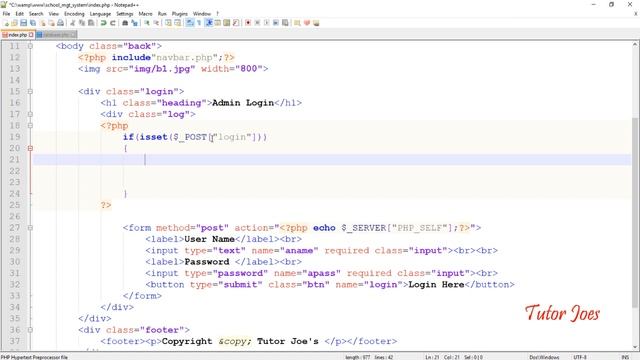Print the document using the toolbar icon
The width and height of the screenshot is (640, 360).
tap(60, 23)
